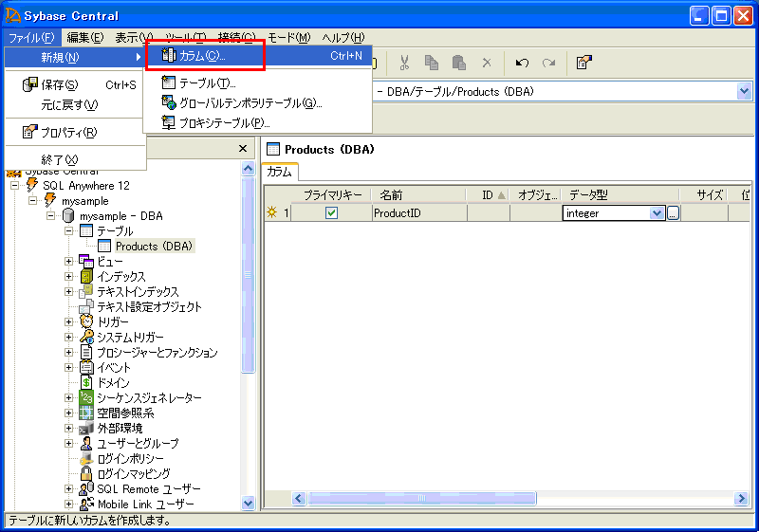Click the ログインマッピング padlock icon
This screenshot has height=532, width=759.
[86, 474]
